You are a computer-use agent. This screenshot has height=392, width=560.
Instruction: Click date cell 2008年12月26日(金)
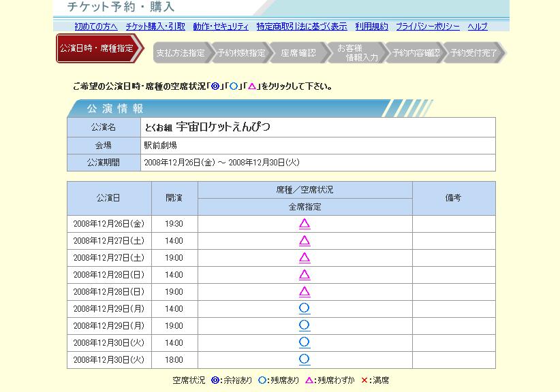tap(109, 224)
